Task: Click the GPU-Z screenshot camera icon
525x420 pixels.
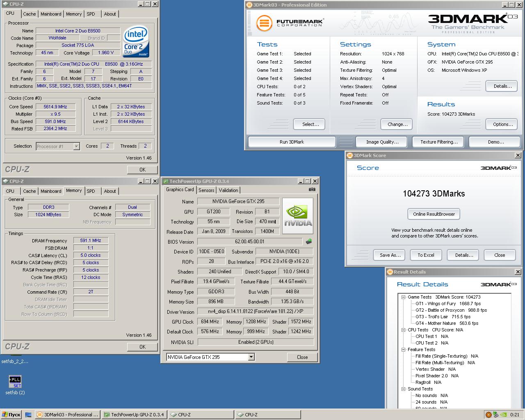Action: (312, 189)
